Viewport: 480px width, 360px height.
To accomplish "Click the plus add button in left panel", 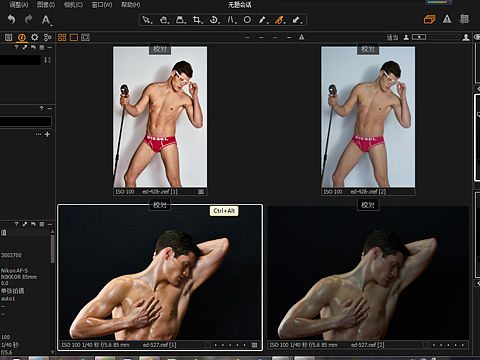I will [x=47, y=134].
